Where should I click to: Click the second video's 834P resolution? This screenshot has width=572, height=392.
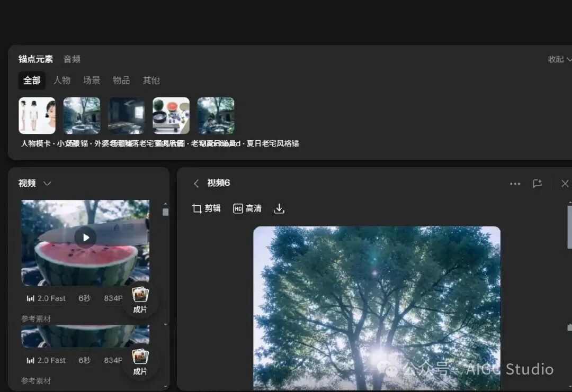click(x=113, y=360)
